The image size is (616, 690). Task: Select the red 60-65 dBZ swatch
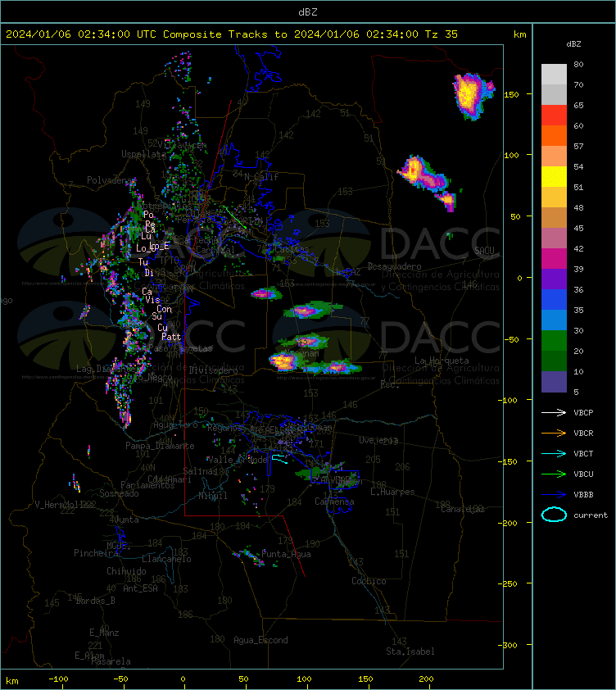(x=554, y=116)
